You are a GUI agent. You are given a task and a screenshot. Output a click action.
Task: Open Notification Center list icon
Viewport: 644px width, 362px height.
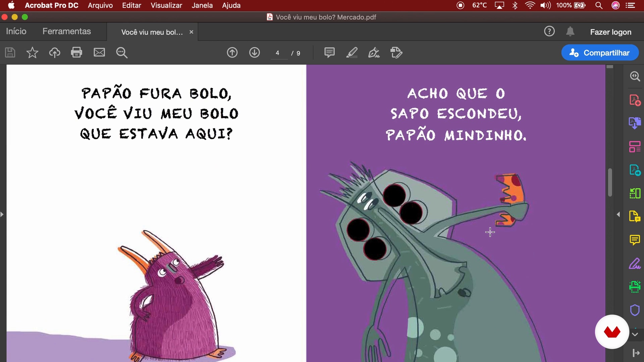(x=631, y=5)
